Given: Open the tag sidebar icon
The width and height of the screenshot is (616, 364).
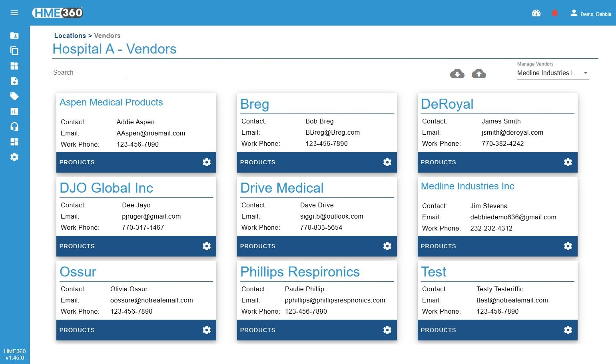Looking at the screenshot, I should tap(14, 96).
